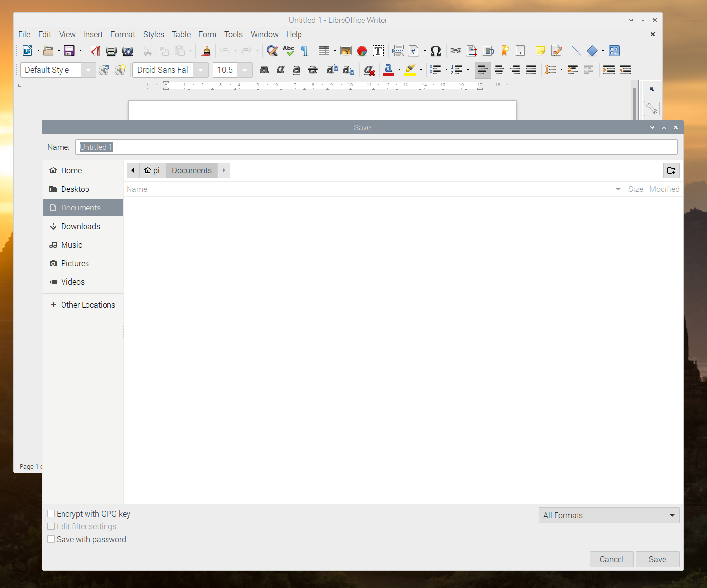
Task: Run the Spelling check icon
Action: pos(288,51)
